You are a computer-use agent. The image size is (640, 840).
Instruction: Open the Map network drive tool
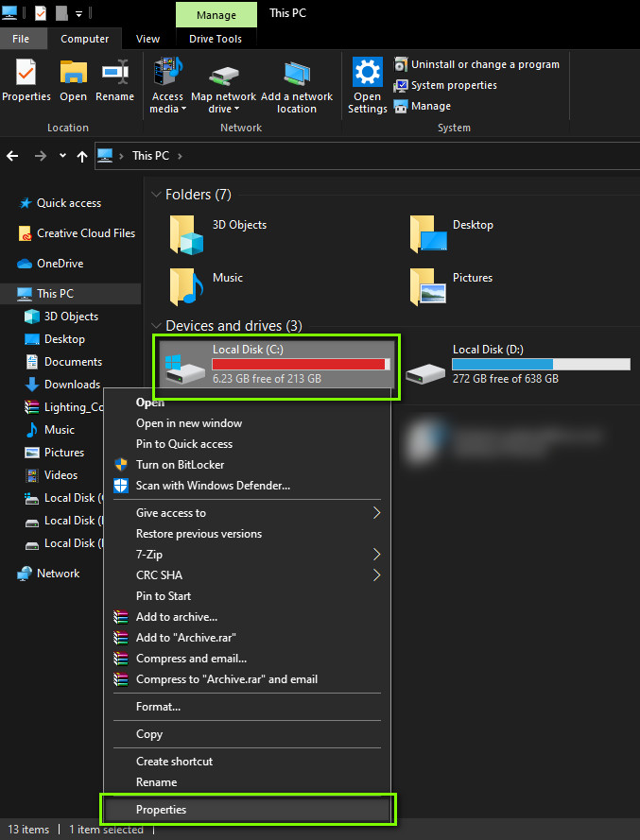pyautogui.click(x=223, y=87)
